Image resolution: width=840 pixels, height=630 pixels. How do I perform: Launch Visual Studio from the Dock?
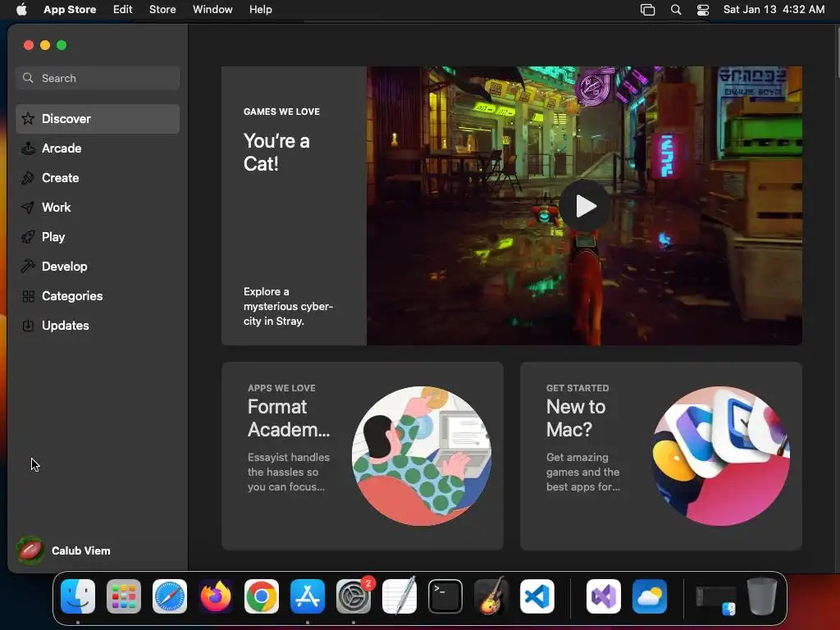[x=603, y=596]
